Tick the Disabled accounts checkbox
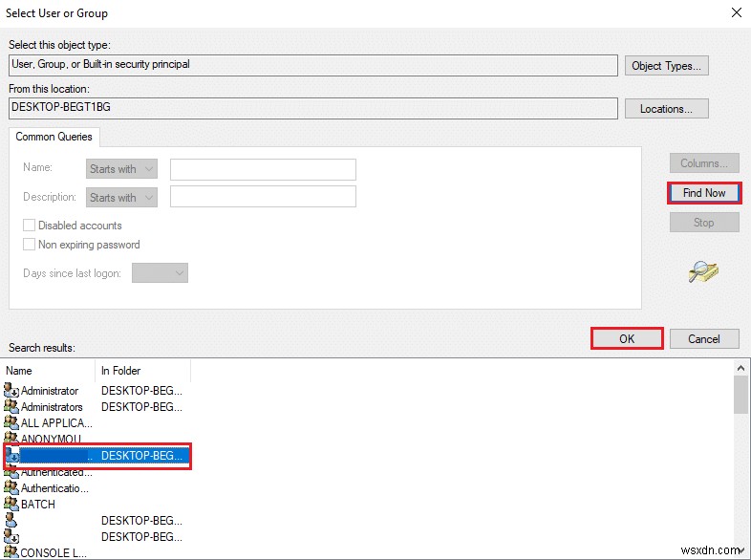The width and height of the screenshot is (751, 560). (30, 226)
